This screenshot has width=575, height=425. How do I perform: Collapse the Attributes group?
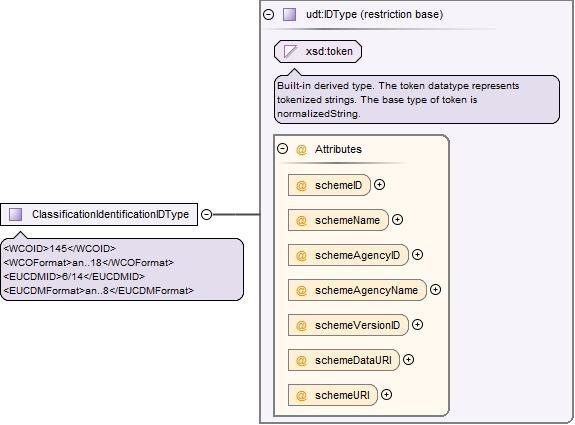click(282, 149)
